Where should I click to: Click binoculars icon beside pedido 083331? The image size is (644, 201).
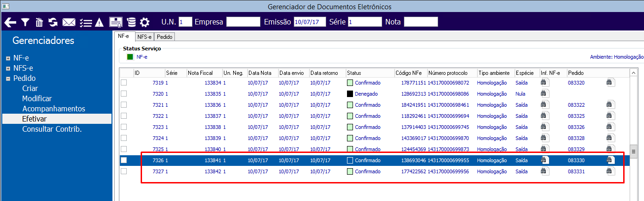(611, 171)
